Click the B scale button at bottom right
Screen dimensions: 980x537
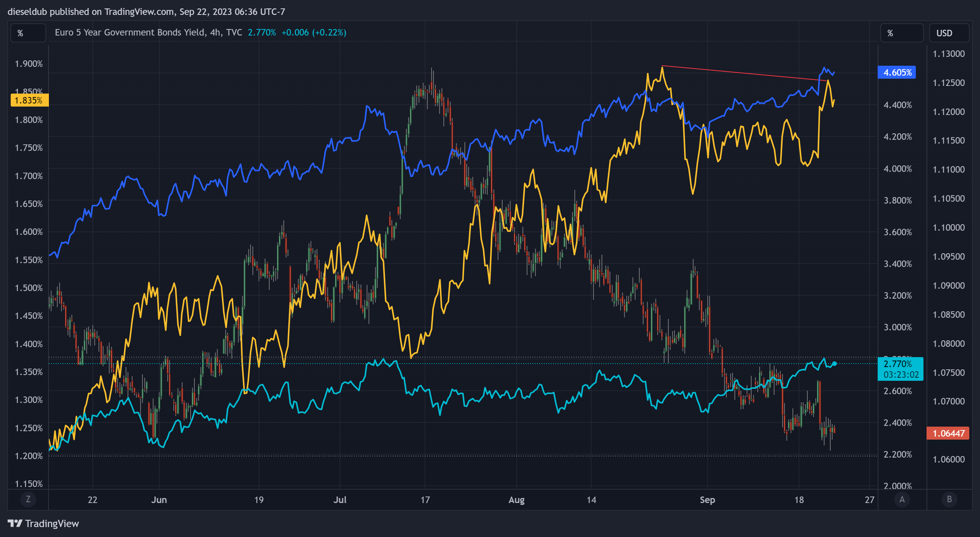click(949, 499)
